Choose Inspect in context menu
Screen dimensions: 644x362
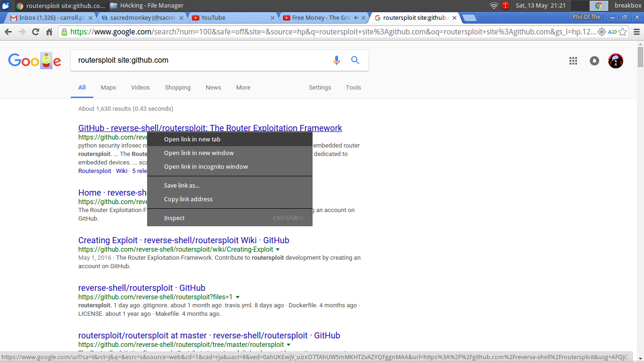pyautogui.click(x=230, y=218)
